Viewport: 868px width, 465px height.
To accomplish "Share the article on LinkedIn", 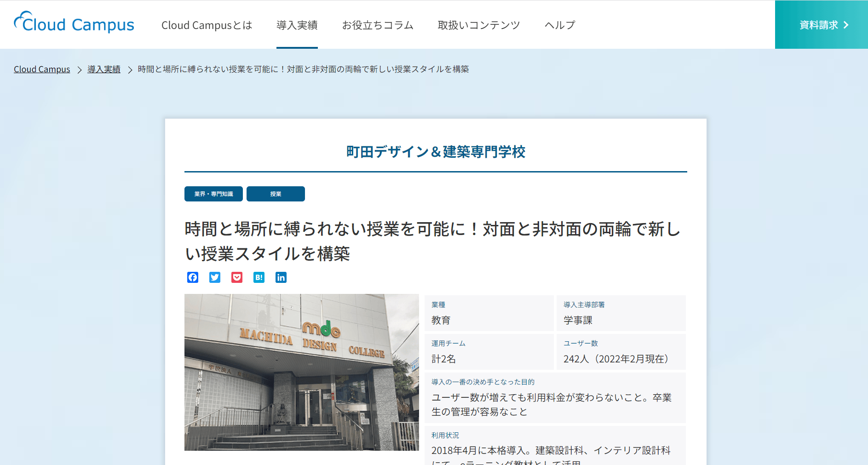I will point(281,277).
